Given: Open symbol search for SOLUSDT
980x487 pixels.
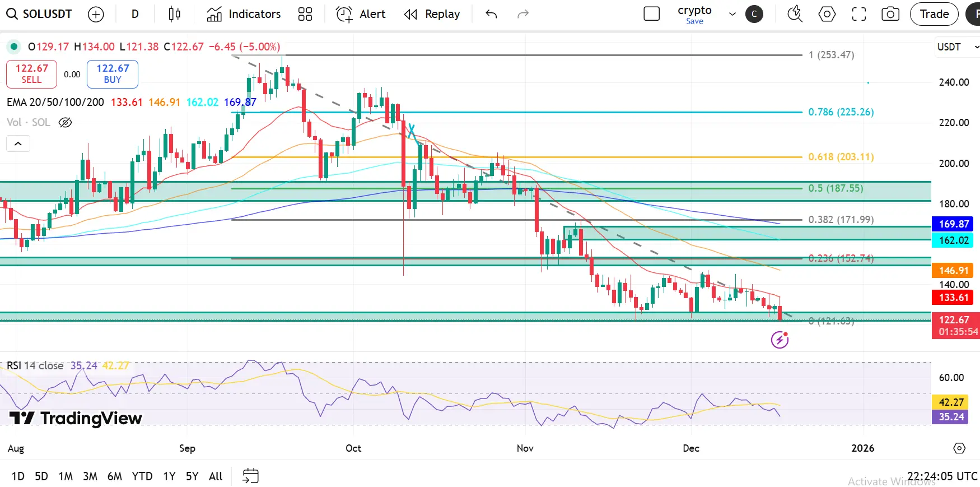Looking at the screenshot, I should 39,14.
